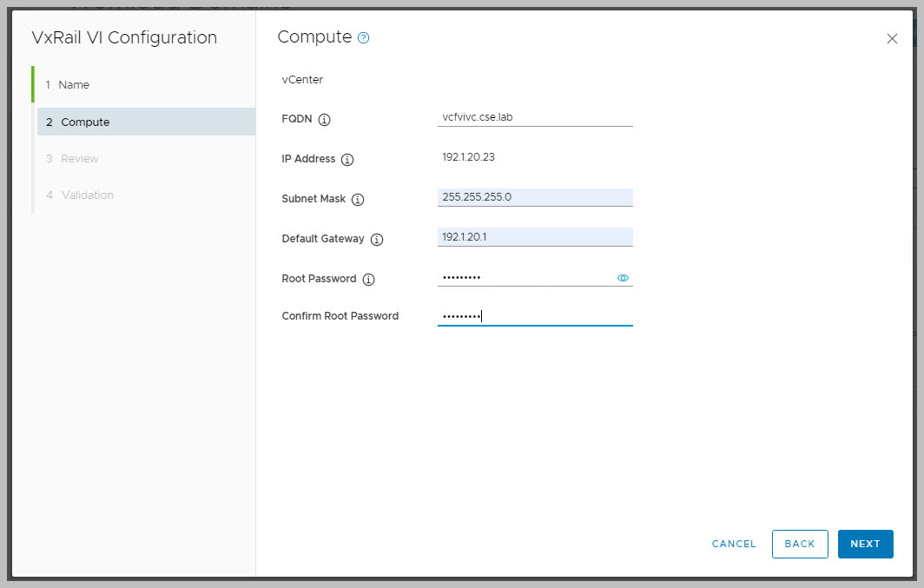Screen dimensions: 924x588
Task: Click the Default Gateway info icon
Action: tap(377, 240)
